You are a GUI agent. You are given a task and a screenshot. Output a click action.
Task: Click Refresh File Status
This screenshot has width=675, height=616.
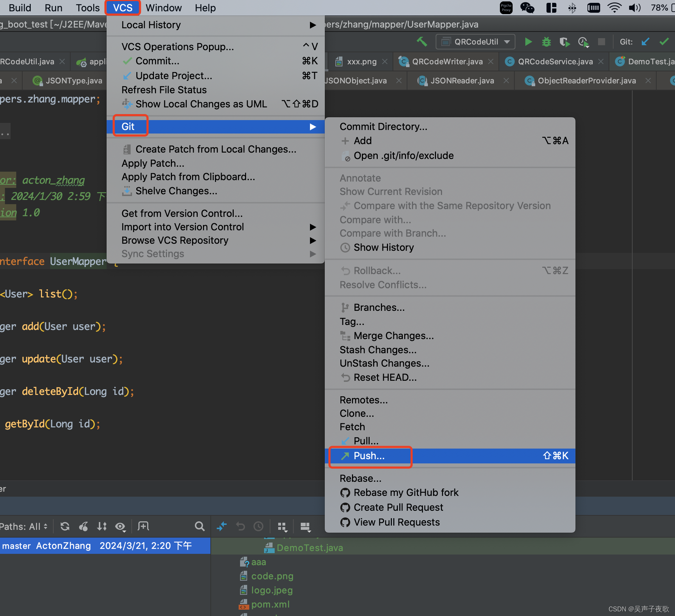pyautogui.click(x=215, y=90)
